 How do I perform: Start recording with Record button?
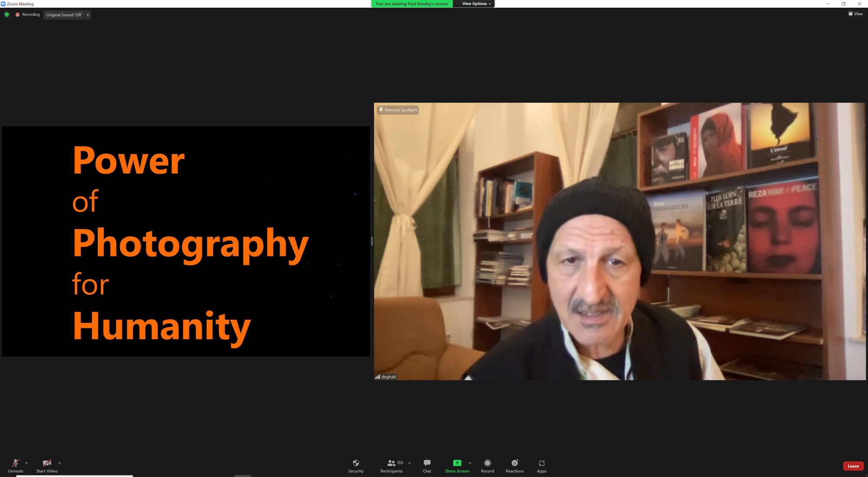[487, 466]
